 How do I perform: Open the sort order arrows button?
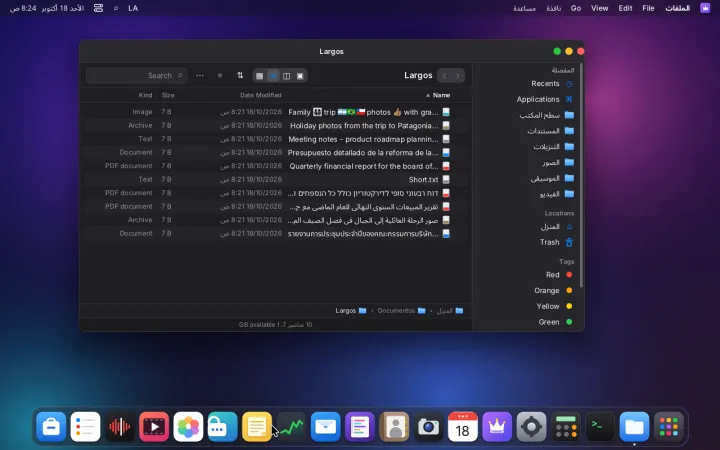(240, 75)
